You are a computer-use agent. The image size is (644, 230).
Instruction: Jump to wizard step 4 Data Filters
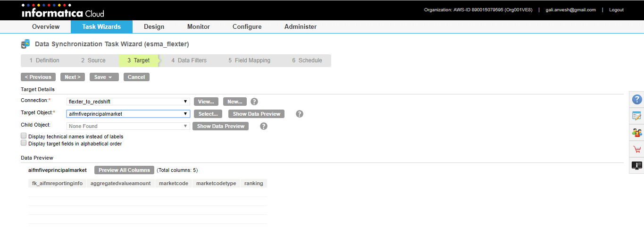pos(189,60)
